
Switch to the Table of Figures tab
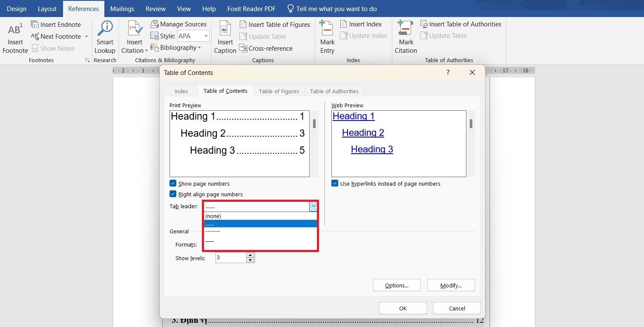pyautogui.click(x=279, y=91)
